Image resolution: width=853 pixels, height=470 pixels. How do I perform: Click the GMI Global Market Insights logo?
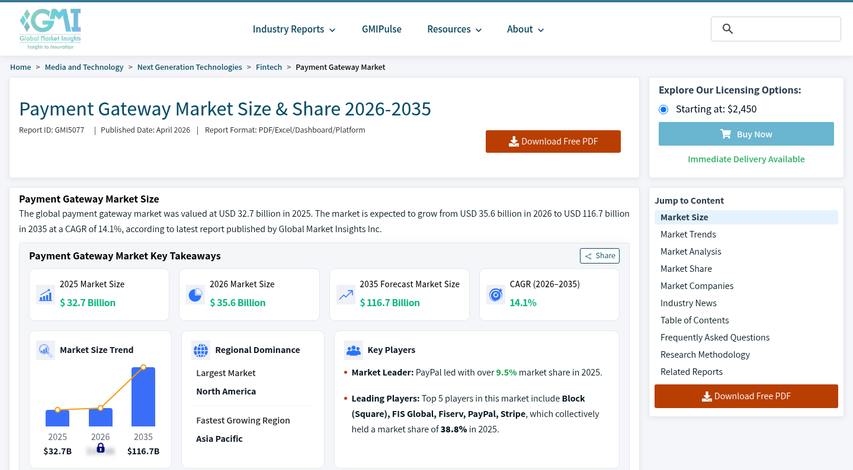point(50,29)
